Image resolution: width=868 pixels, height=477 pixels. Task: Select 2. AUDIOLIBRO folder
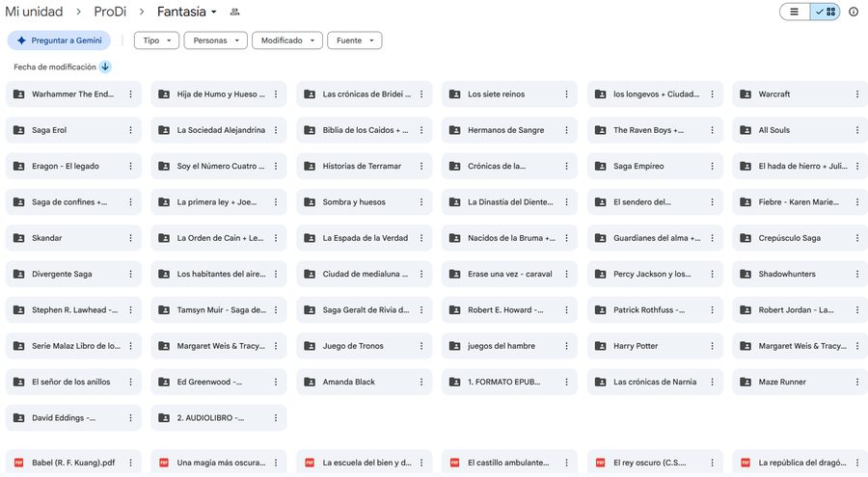click(x=219, y=418)
